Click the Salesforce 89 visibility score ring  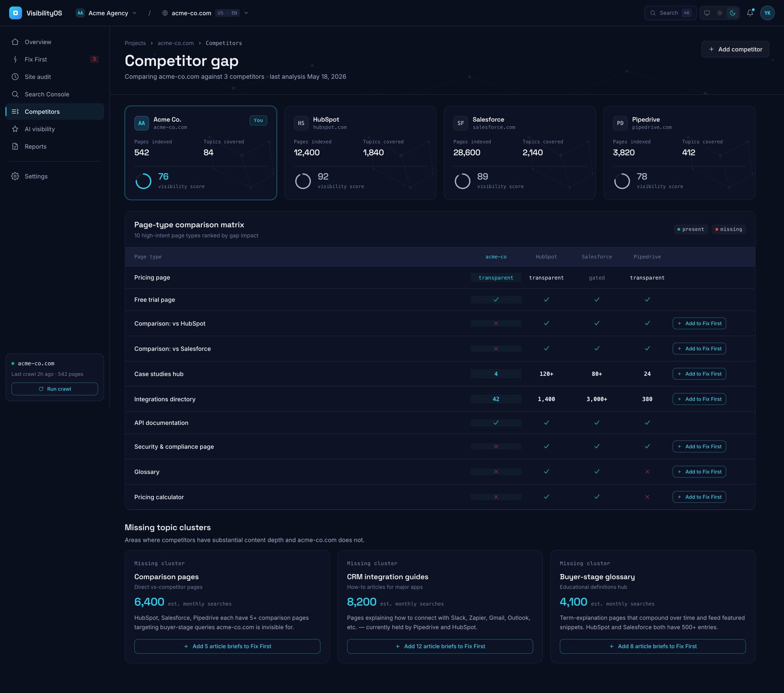[463, 181]
